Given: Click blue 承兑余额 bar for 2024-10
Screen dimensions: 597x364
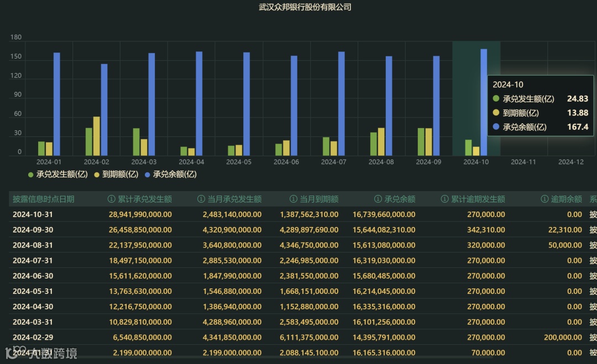Looking at the screenshot, I should [484, 102].
